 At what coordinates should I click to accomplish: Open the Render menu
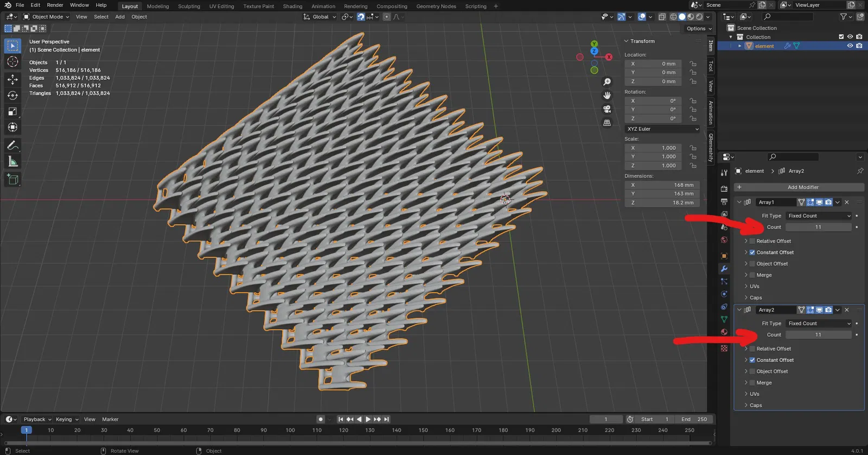pos(55,5)
